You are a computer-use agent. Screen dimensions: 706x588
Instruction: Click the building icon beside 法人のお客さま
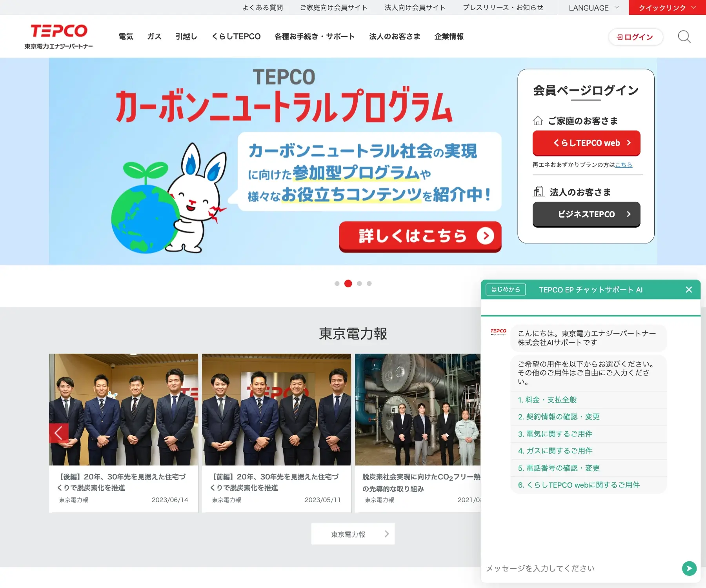(x=539, y=191)
